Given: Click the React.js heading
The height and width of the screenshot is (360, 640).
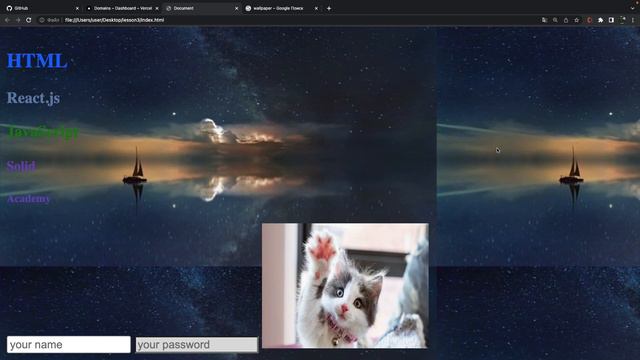Looking at the screenshot, I should (x=33, y=98).
